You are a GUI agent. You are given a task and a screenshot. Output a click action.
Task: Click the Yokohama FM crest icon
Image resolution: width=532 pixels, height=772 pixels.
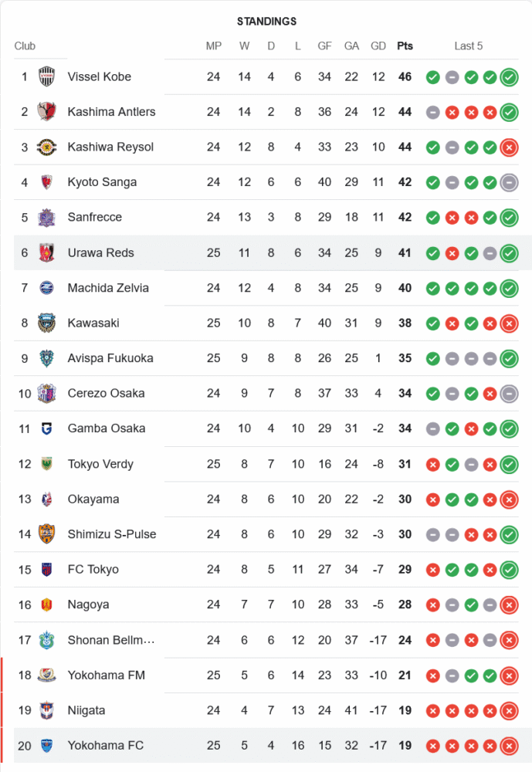[47, 675]
